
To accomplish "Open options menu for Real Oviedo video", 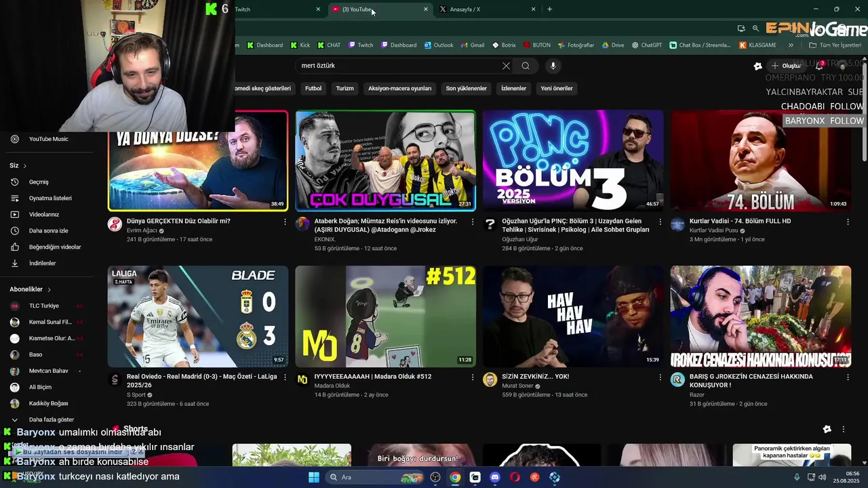I will click(285, 377).
